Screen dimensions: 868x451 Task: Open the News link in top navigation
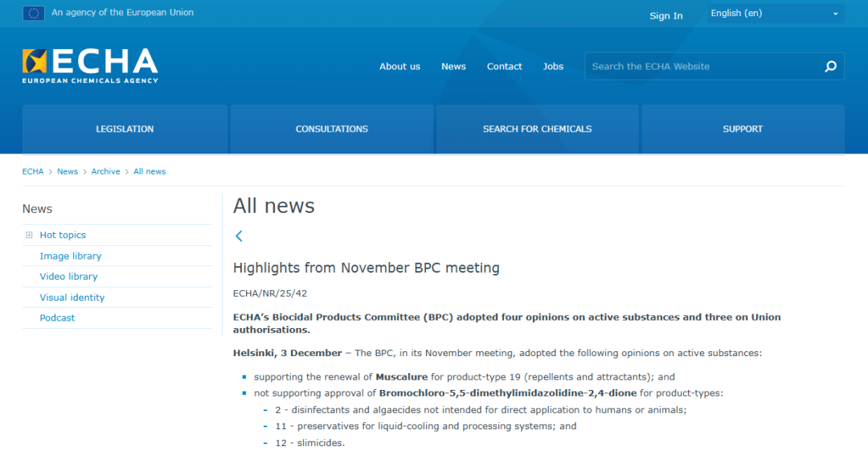[x=453, y=67]
